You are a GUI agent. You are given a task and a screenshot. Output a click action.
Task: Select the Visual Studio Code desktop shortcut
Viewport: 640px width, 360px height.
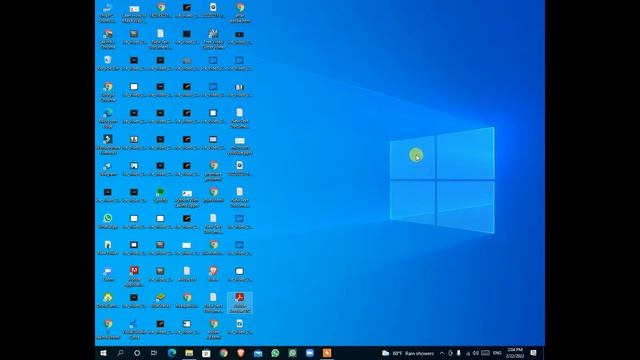click(x=133, y=329)
